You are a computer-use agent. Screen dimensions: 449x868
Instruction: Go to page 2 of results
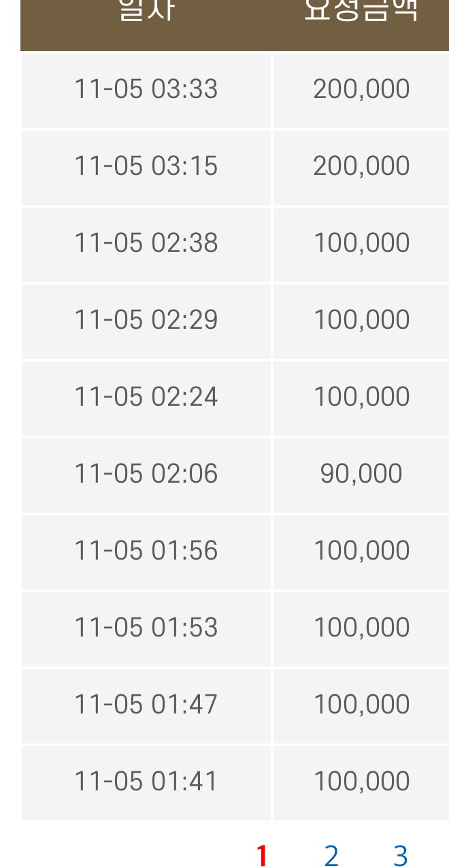click(x=331, y=855)
